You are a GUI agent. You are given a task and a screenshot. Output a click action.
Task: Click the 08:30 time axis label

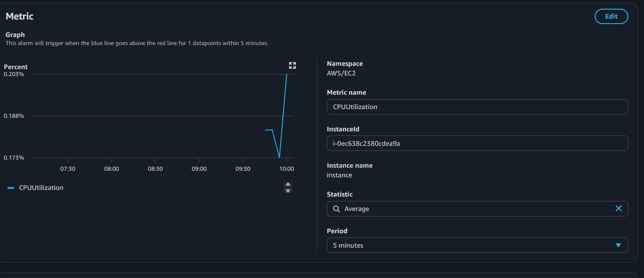pyautogui.click(x=155, y=169)
